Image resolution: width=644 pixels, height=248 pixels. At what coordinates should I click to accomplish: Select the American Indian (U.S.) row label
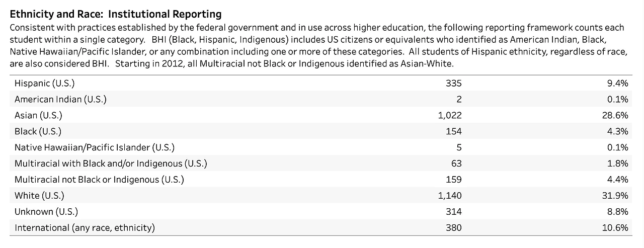60,100
